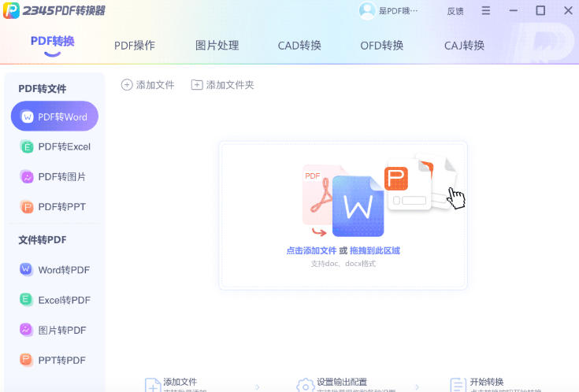Click the bottom 添加文件 step title

pos(180,382)
